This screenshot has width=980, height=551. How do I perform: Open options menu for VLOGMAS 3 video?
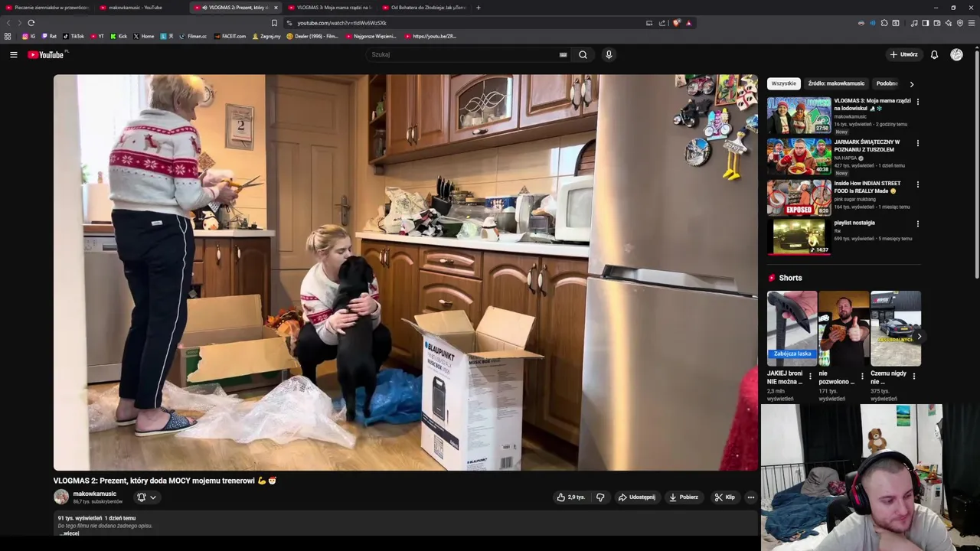[x=917, y=102]
